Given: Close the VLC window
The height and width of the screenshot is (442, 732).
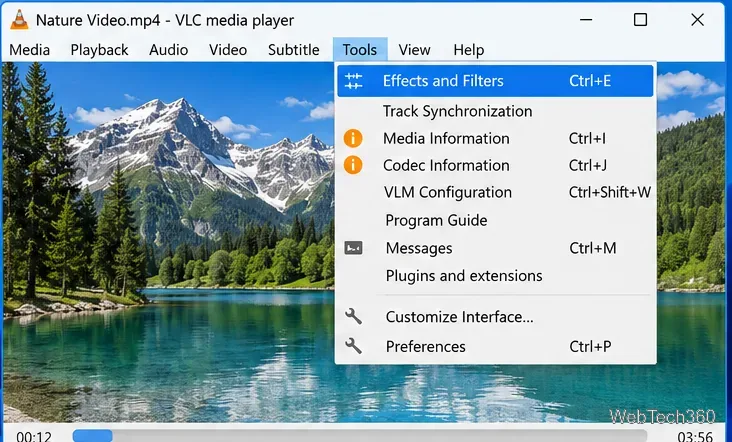Looking at the screenshot, I should tap(697, 20).
